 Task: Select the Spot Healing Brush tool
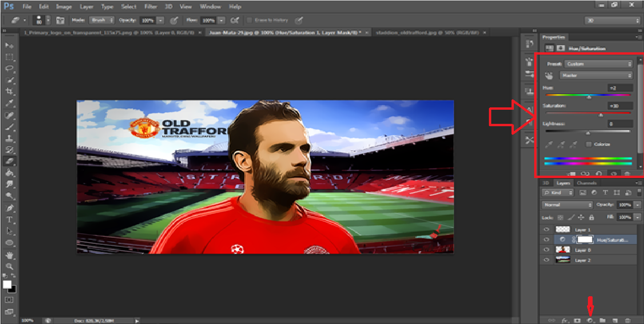(x=9, y=115)
